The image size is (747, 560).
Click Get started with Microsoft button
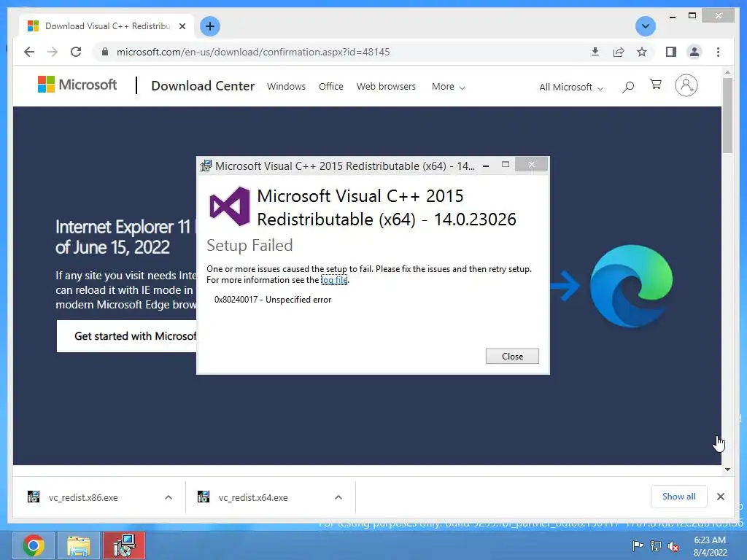click(127, 336)
